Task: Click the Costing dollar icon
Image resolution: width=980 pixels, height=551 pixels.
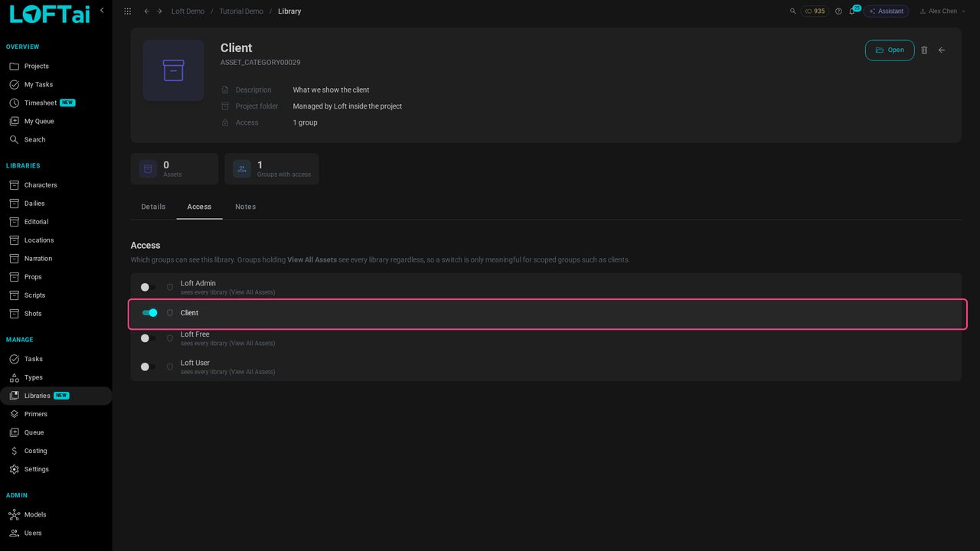Action: (x=14, y=451)
